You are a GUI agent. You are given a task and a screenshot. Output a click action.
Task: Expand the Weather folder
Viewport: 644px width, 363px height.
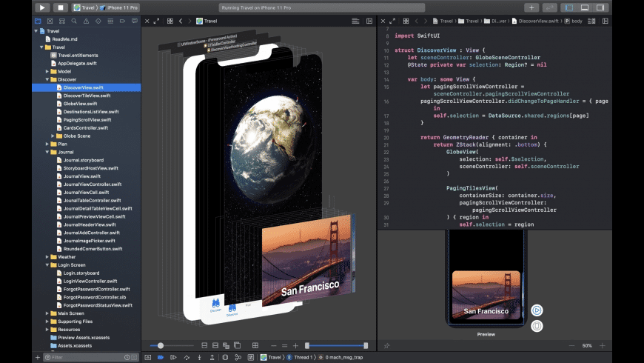(47, 257)
